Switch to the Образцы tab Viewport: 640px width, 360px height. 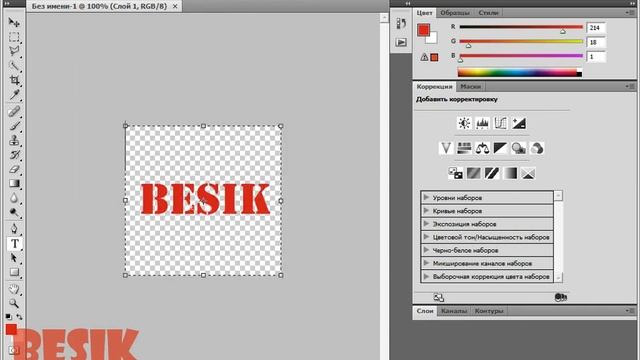click(x=455, y=13)
